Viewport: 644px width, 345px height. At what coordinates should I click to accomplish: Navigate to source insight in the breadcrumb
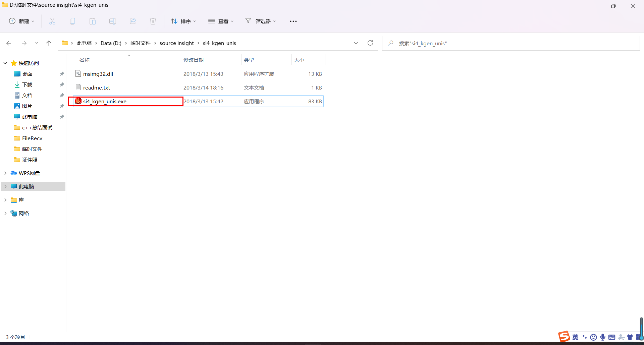coord(176,43)
